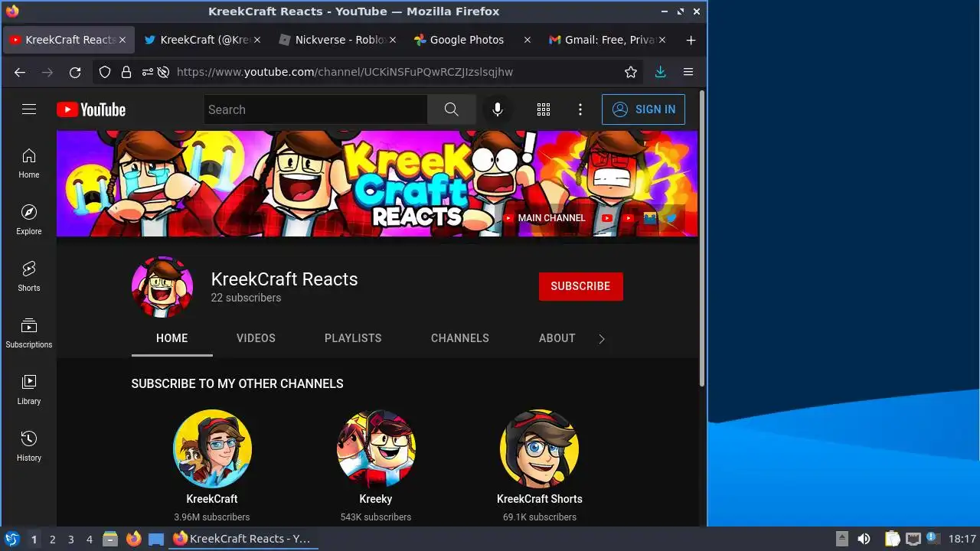
Task: Select the ABOUT channel tab
Action: click(557, 338)
